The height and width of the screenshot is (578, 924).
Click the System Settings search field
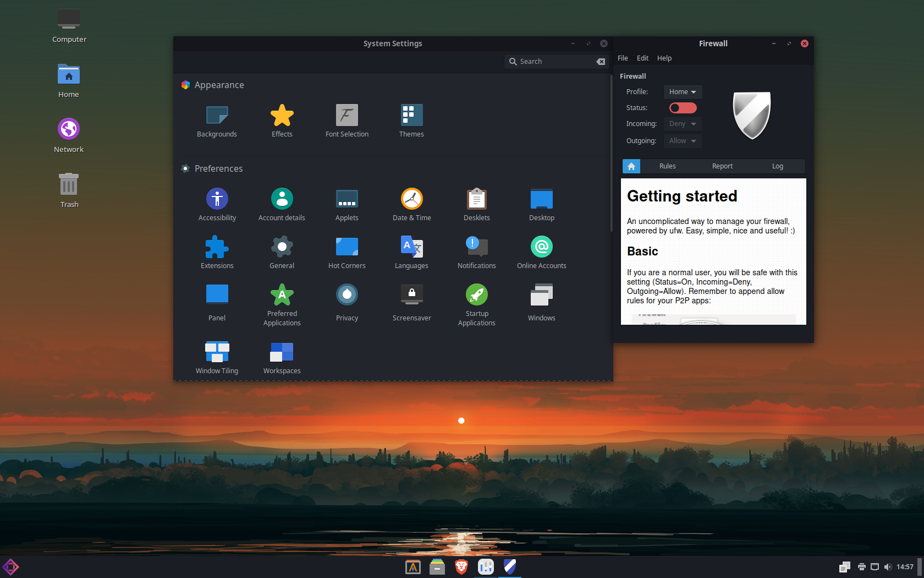point(556,62)
